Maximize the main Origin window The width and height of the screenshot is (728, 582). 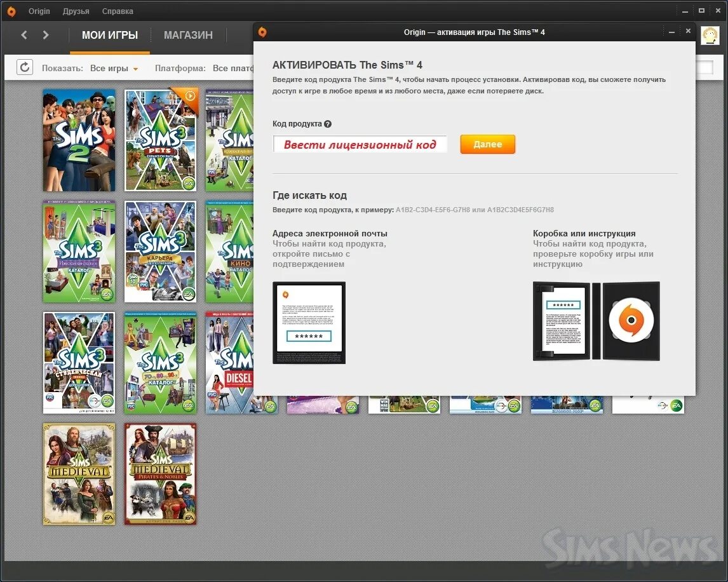(x=701, y=11)
